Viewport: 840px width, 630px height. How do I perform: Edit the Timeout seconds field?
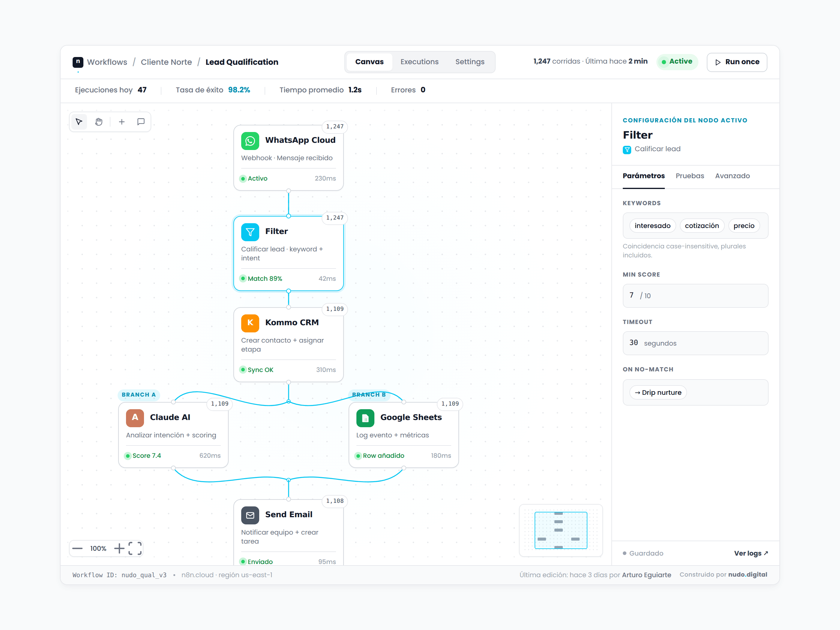point(695,343)
